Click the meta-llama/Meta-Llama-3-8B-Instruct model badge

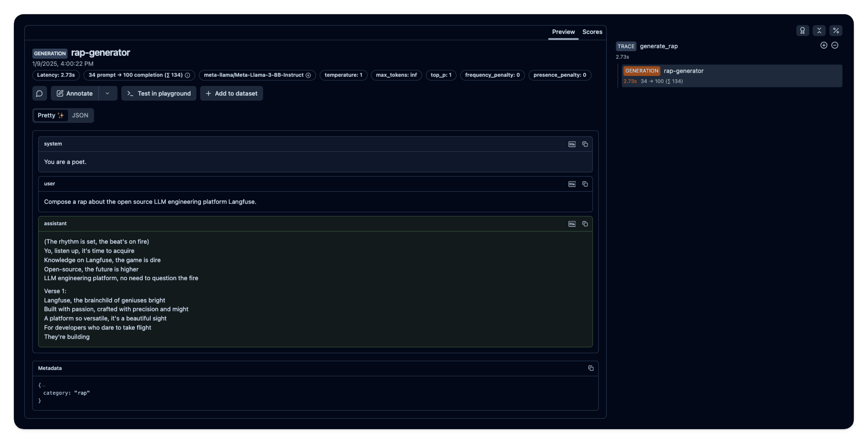tap(254, 75)
